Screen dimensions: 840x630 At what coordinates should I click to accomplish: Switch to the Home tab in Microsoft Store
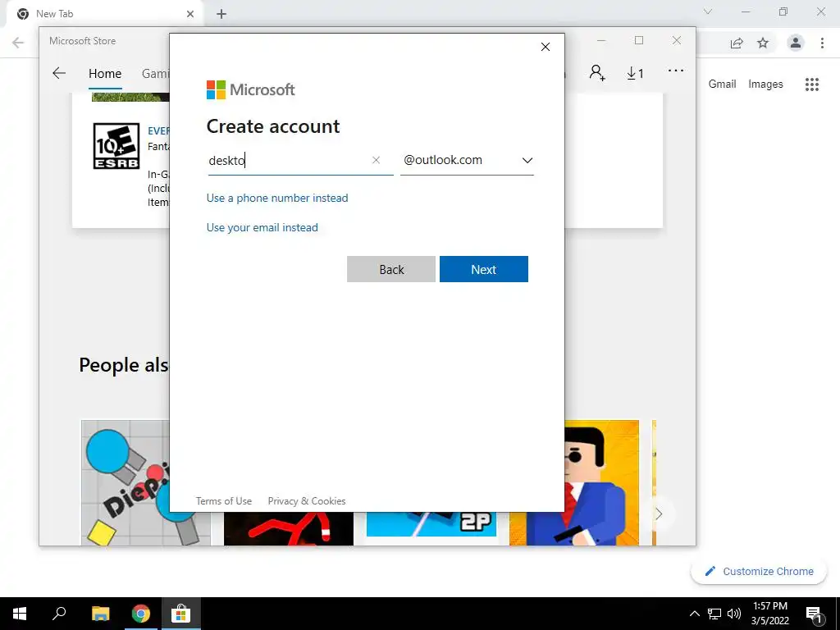pos(105,73)
